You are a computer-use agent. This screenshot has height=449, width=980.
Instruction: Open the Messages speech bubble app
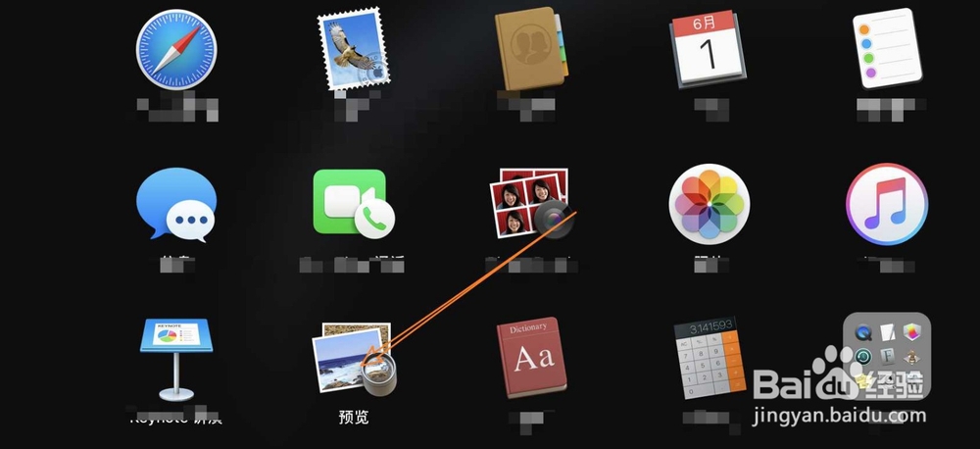pos(176,205)
